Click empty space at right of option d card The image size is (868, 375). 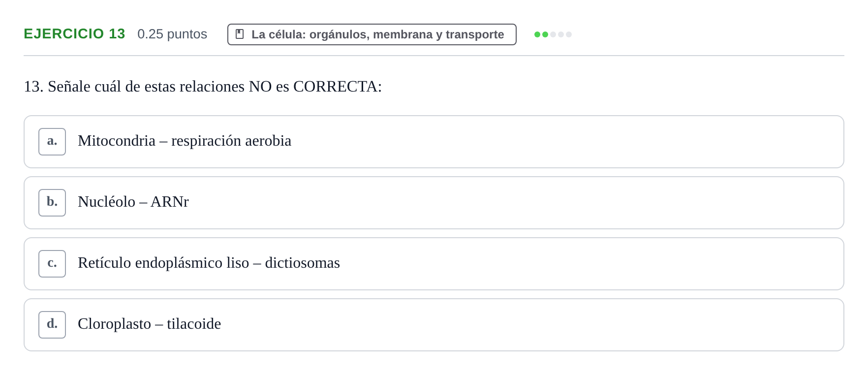coord(590,325)
